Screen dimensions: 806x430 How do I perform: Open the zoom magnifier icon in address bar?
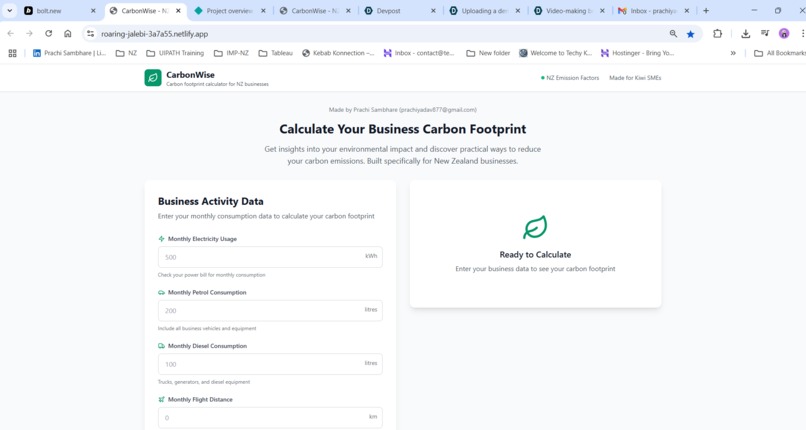[673, 33]
